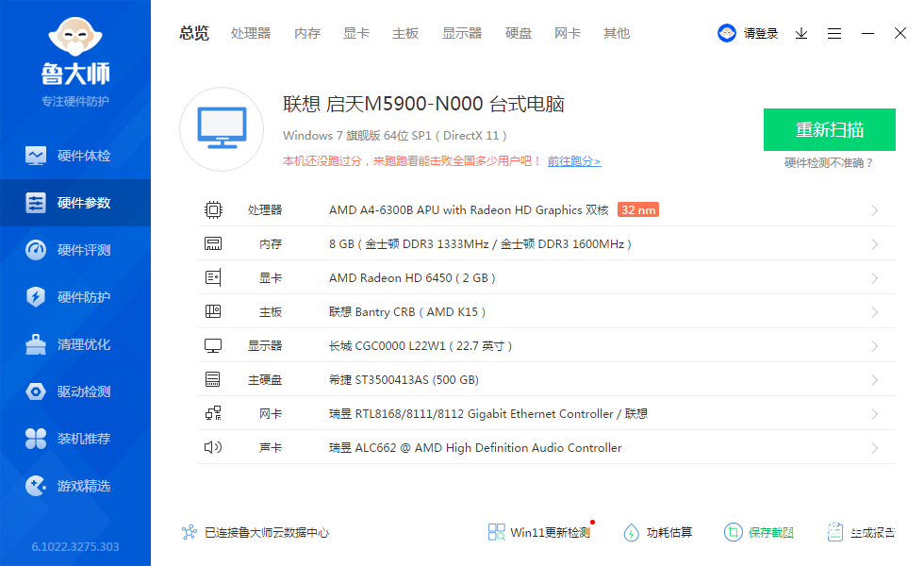The height and width of the screenshot is (566, 924).
Task: Click the 硬件体检 monitor icon
Action: (x=36, y=156)
